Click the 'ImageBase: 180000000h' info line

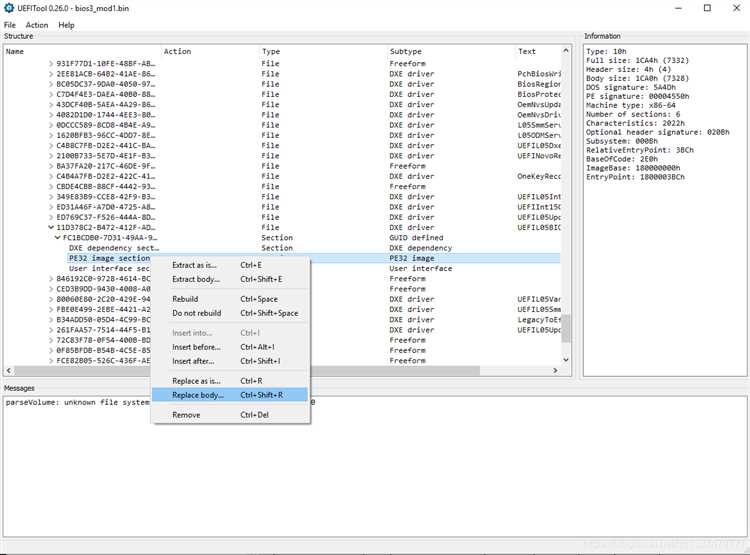(x=633, y=168)
